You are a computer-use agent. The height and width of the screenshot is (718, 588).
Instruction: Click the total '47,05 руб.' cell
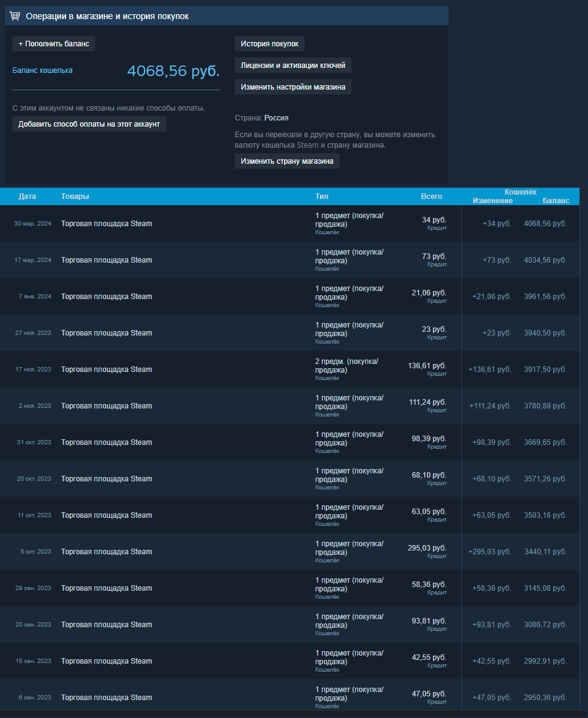click(x=429, y=694)
